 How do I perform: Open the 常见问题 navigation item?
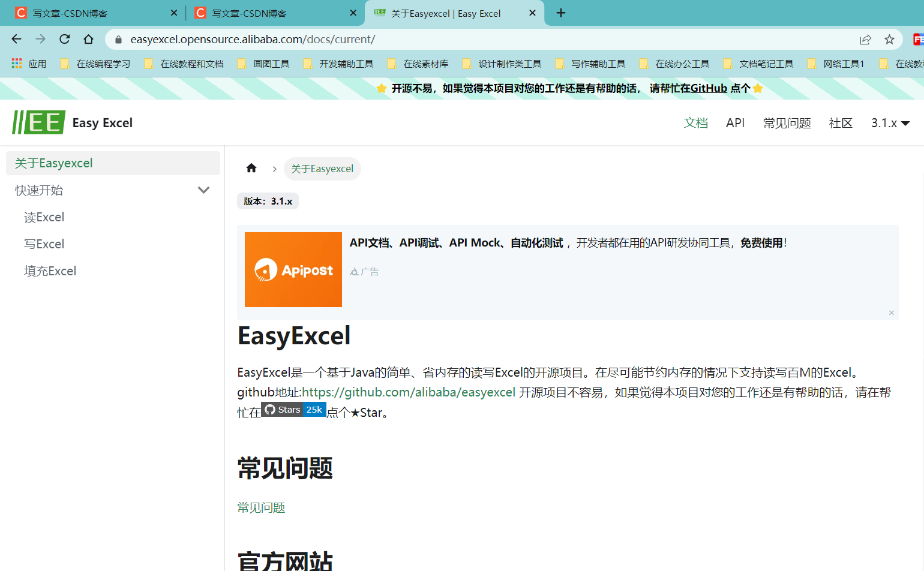(787, 123)
